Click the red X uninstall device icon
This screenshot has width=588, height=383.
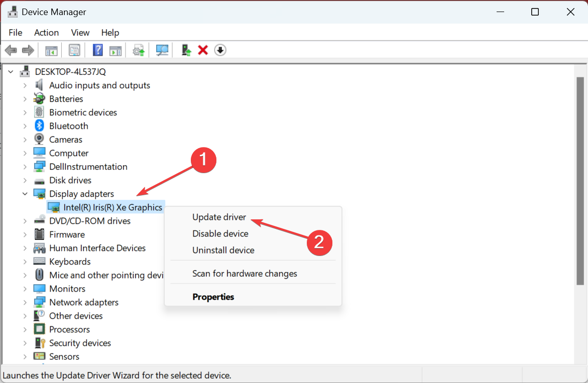click(203, 50)
